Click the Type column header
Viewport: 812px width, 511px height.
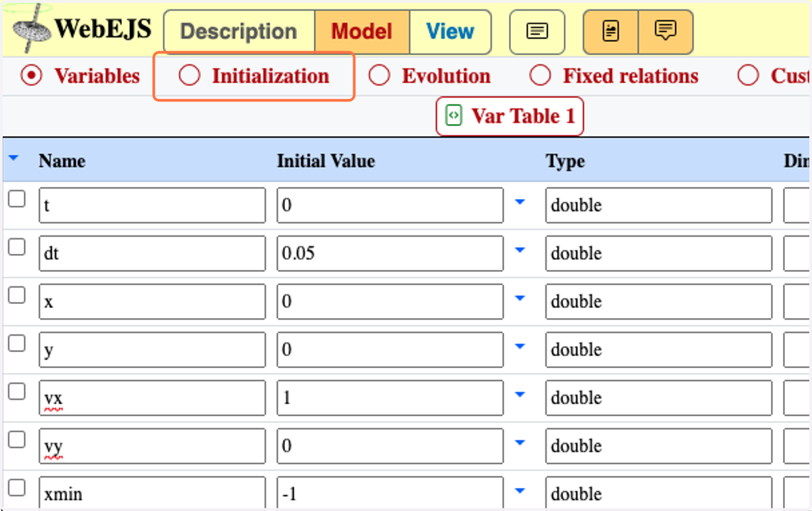565,162
